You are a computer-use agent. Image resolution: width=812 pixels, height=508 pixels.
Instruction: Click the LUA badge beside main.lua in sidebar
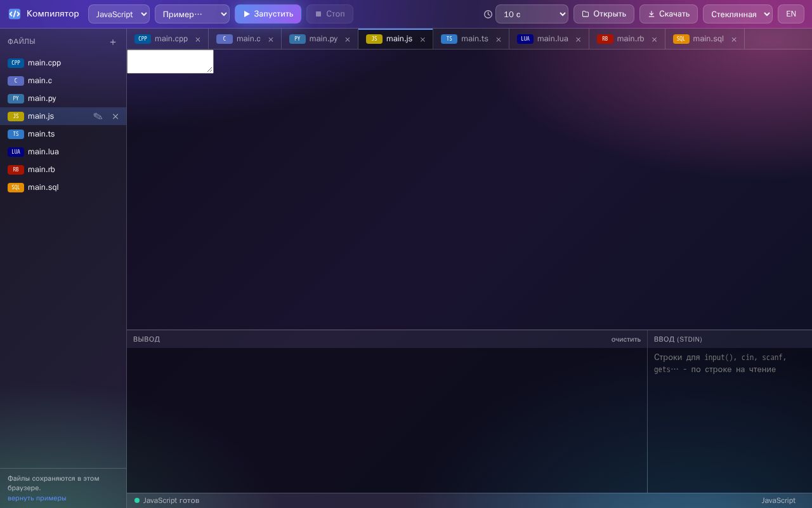pos(16,152)
